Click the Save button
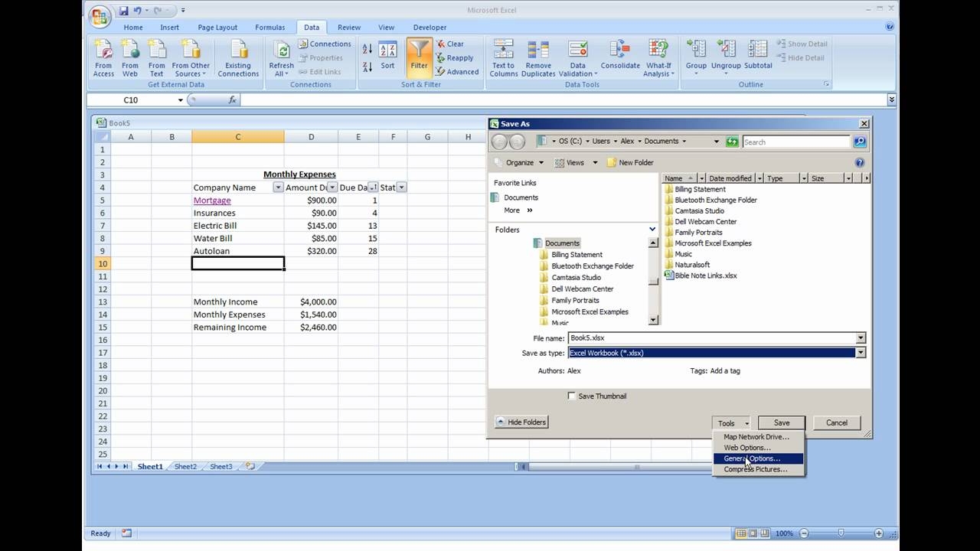 coord(781,422)
